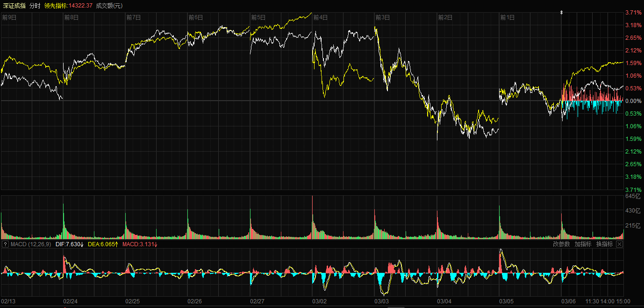Click 换指标 to switch indicator

click(604, 244)
